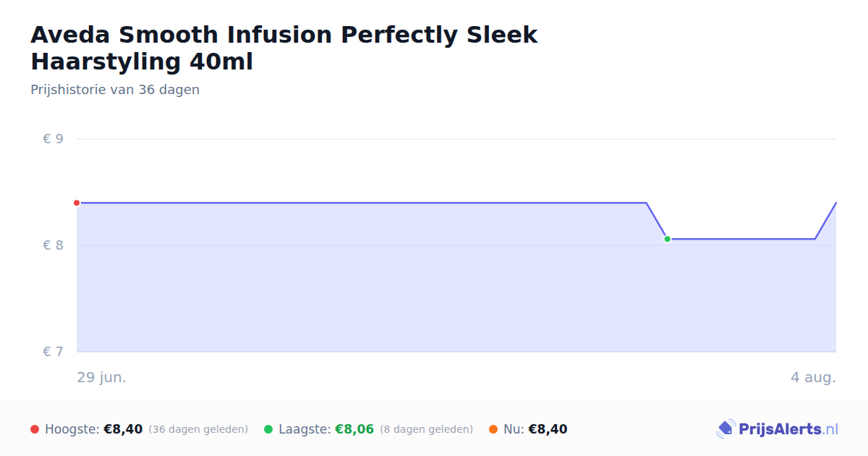The image size is (868, 456).
Task: Click the 4 aug. end date label
Action: pos(813,377)
